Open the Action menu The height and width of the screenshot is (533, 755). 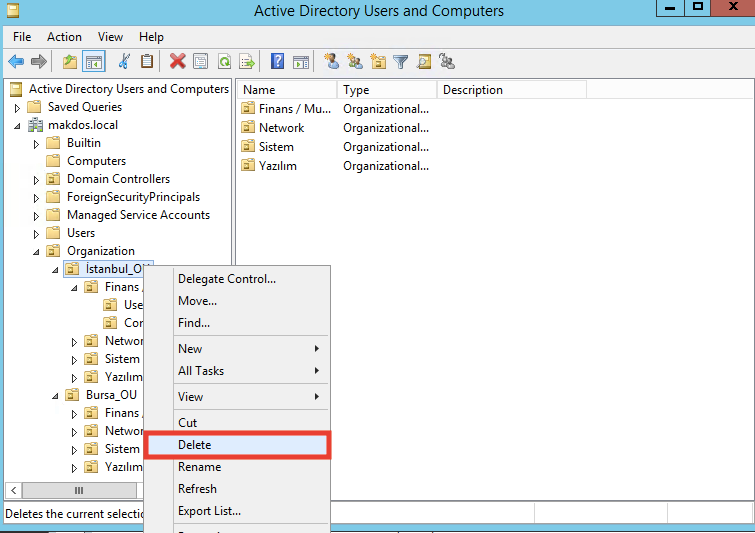pos(64,37)
